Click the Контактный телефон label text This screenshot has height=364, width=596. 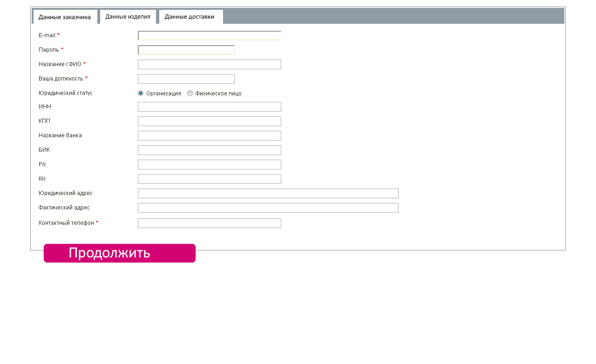pos(67,223)
